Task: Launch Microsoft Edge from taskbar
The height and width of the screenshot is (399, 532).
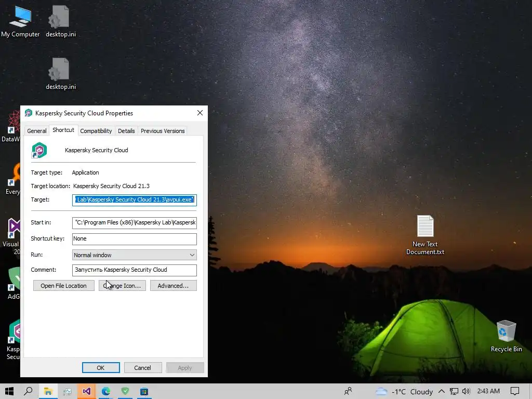Action: 106,391
